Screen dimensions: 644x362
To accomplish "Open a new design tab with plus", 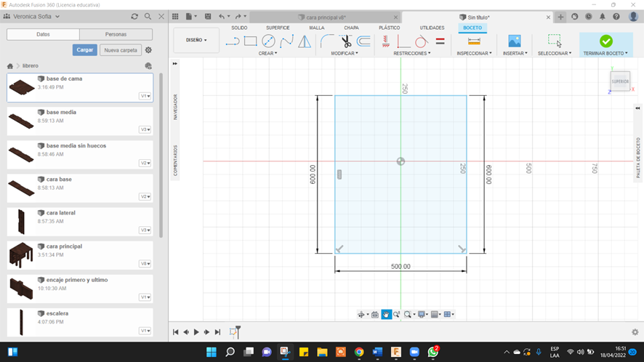I will 560,17.
